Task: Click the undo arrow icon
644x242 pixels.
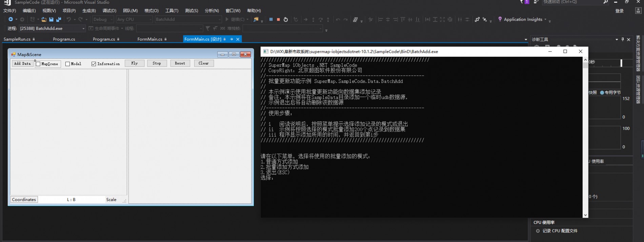Action: coord(69,19)
